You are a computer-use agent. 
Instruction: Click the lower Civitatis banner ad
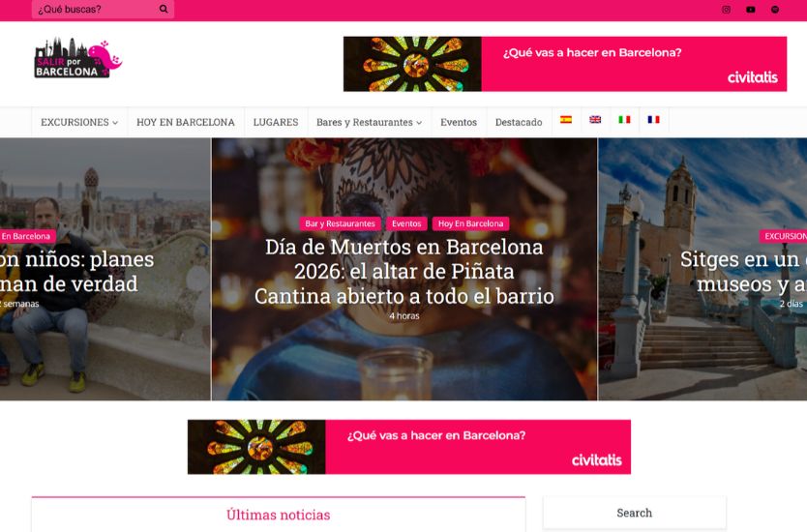409,447
